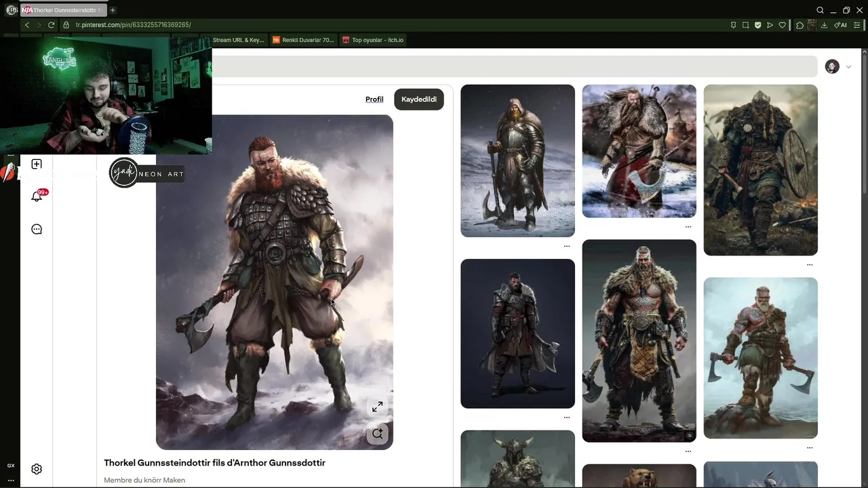Expand the account dropdown chevron
Viewport: 868px width, 488px height.
click(x=848, y=66)
